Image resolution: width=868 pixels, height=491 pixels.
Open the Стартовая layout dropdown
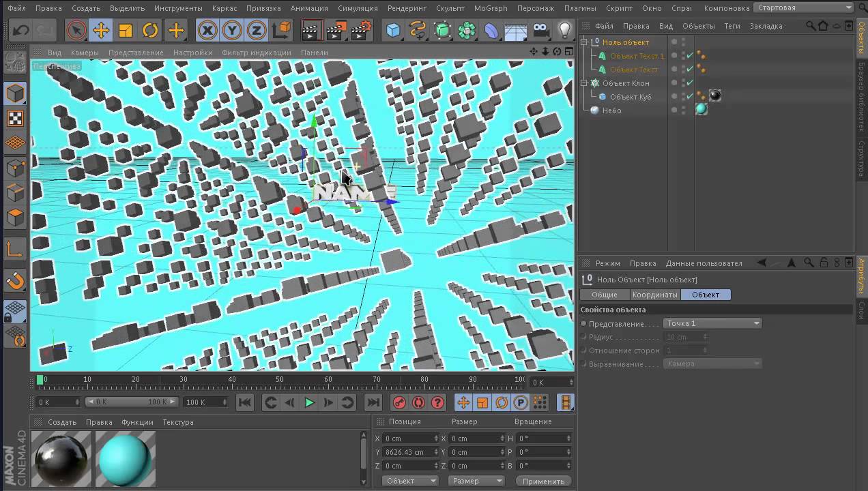(803, 8)
